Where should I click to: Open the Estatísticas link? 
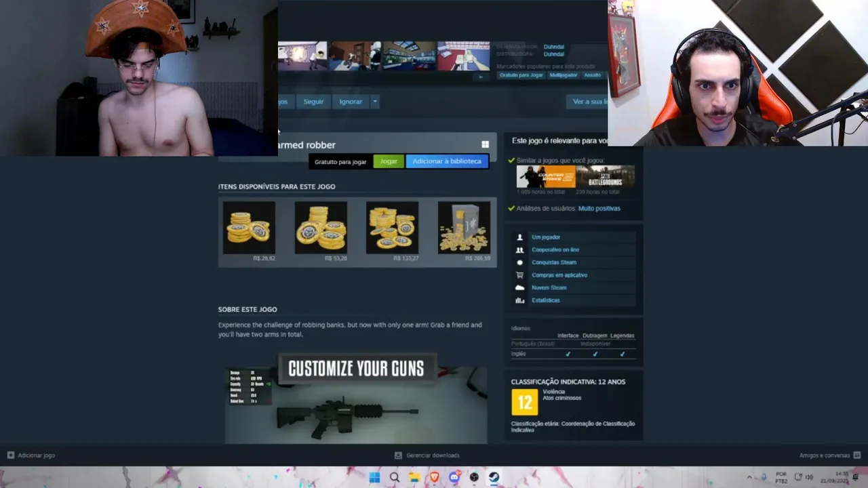point(546,300)
